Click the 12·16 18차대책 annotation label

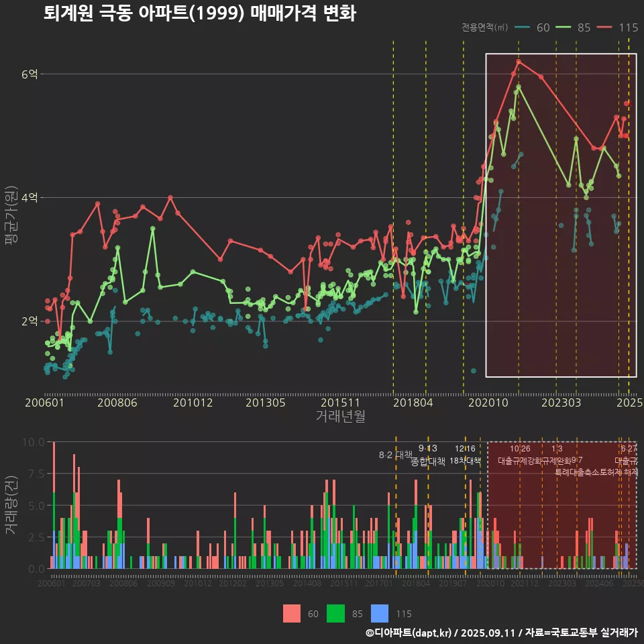tap(465, 455)
